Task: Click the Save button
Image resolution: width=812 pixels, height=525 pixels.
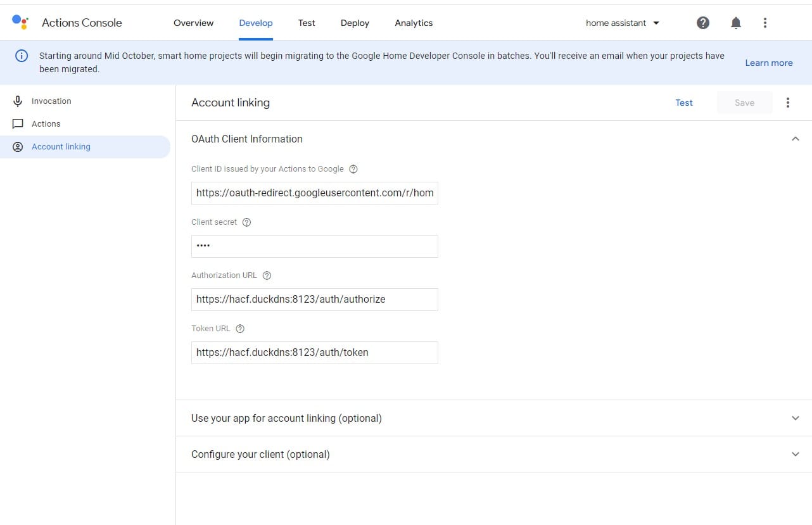Action: 744,103
